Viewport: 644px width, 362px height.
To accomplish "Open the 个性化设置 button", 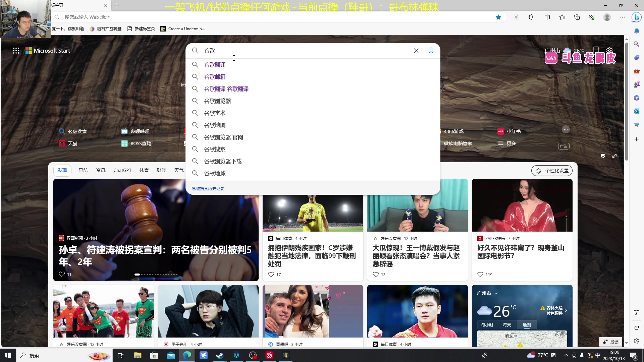I will (x=552, y=171).
